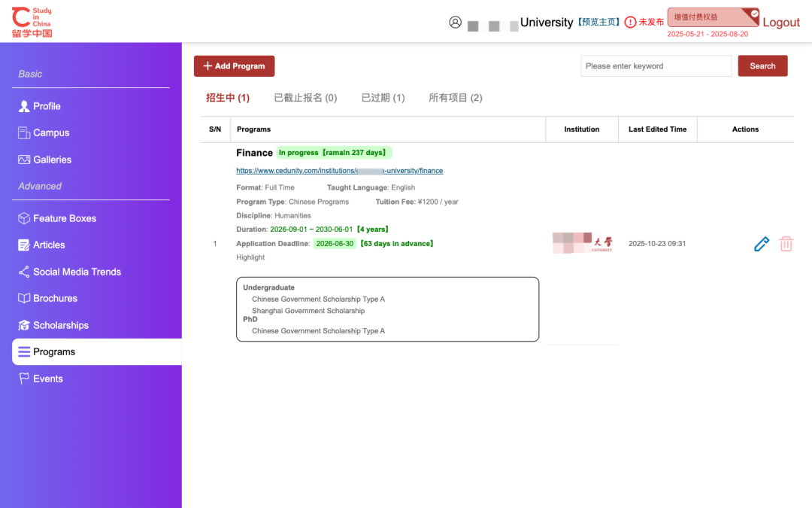
Task: Click the Study in China logo
Action: point(32,23)
